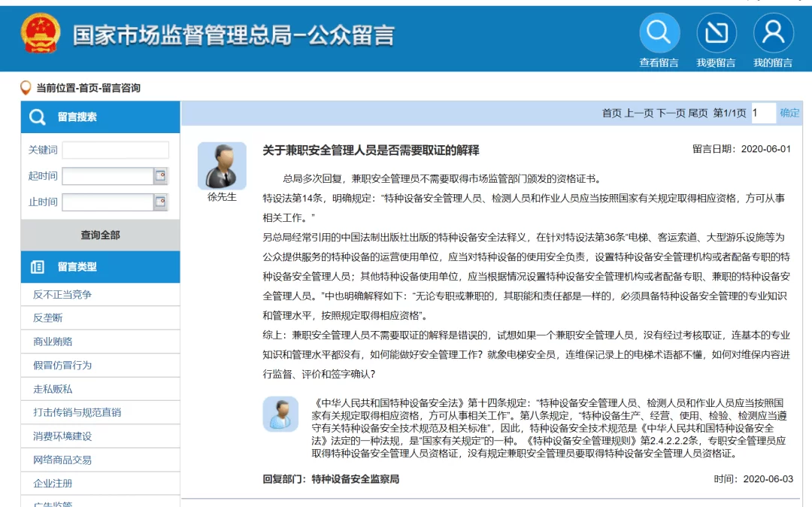Open calendar picker for 止时间
Viewport: 812px width, 507px height.
tap(160, 202)
